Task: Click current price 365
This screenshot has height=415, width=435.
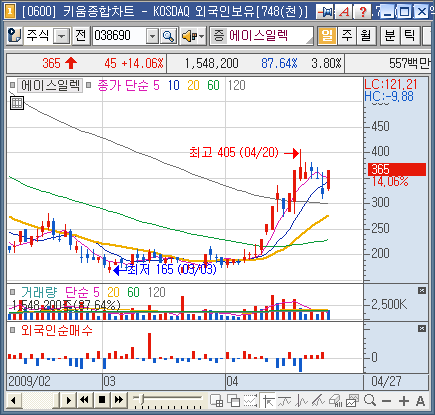Action: (51, 63)
